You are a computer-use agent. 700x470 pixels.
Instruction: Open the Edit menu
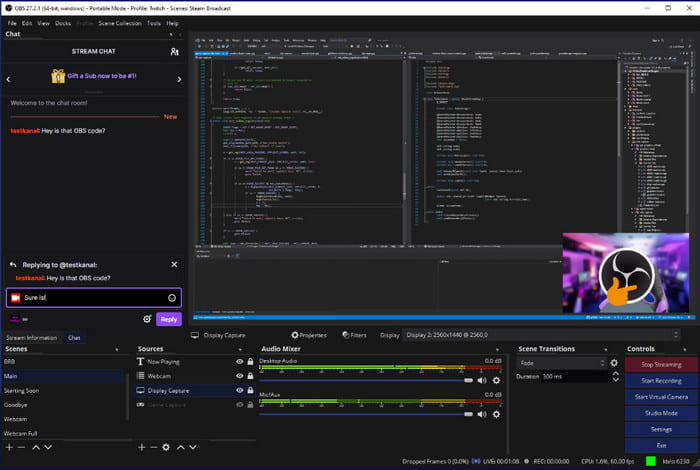pos(27,23)
